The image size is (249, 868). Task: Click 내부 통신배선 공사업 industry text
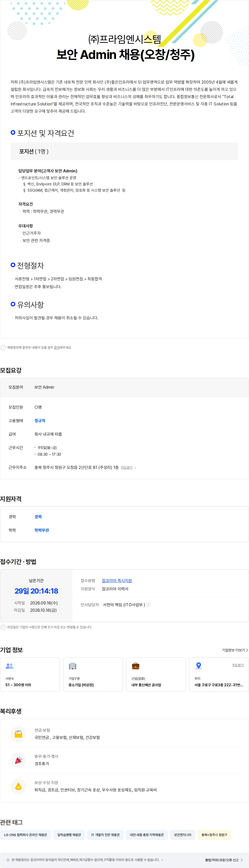[146, 685]
